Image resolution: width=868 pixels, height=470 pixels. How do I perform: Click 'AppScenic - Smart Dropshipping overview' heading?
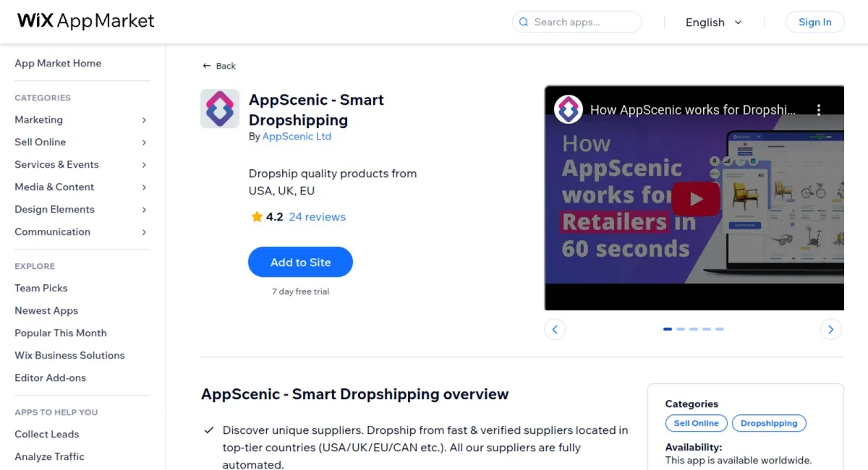[x=354, y=395]
